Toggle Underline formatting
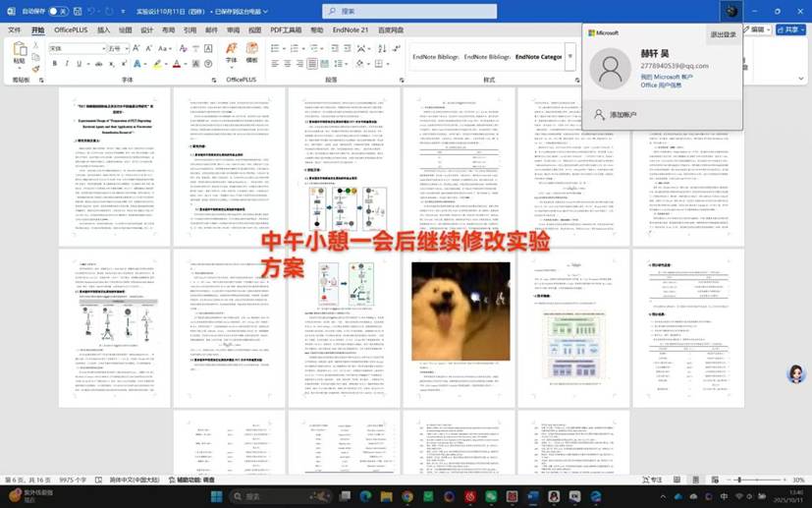The height and width of the screenshot is (508, 812). [79, 64]
